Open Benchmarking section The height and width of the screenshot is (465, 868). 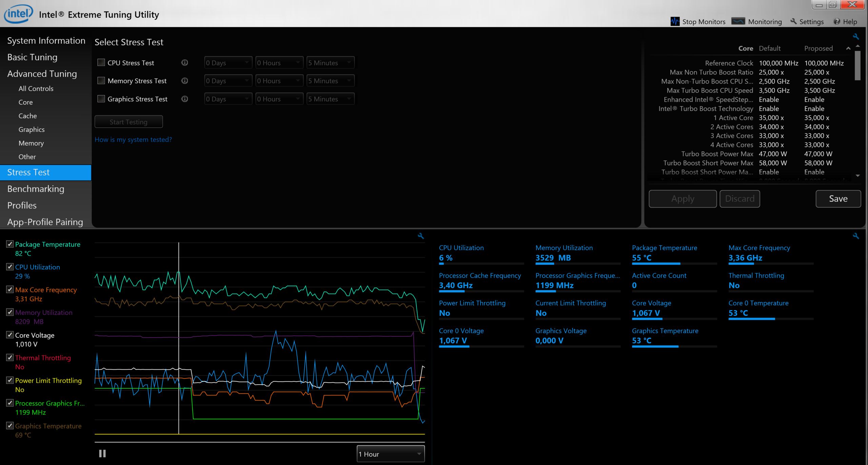36,189
